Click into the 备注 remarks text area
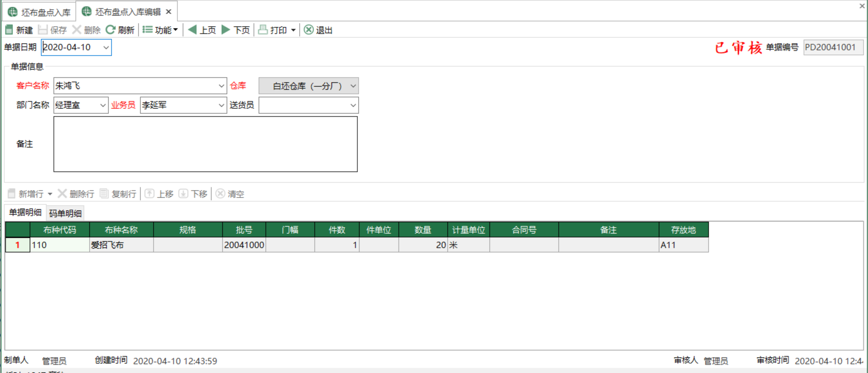Screen dimensions: 868x373 [x=205, y=144]
